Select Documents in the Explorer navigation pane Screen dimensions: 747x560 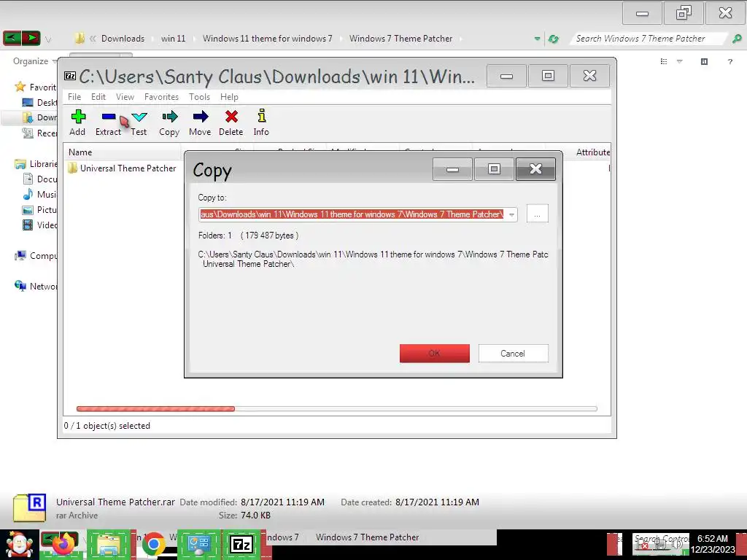coord(39,179)
